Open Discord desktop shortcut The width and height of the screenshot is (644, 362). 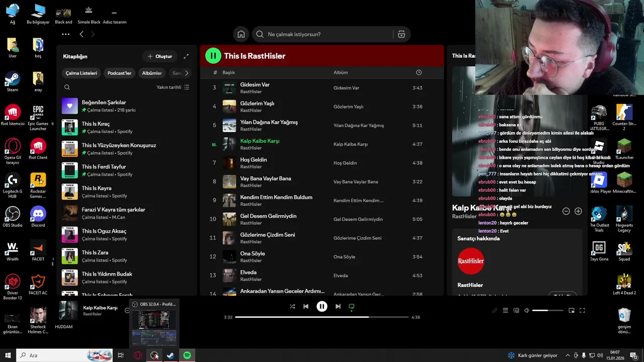point(38,217)
